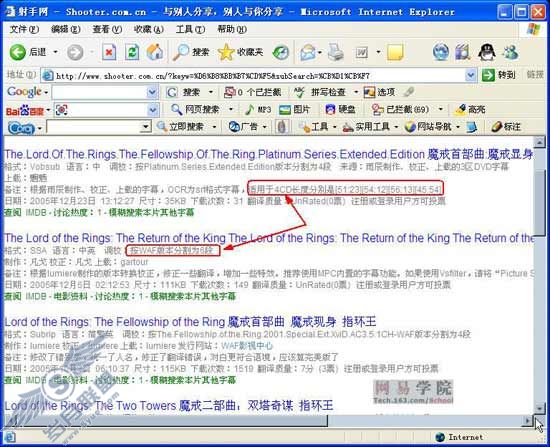The width and height of the screenshot is (550, 447).
Task: Stop page loading with red X icon
Action: click(109, 53)
